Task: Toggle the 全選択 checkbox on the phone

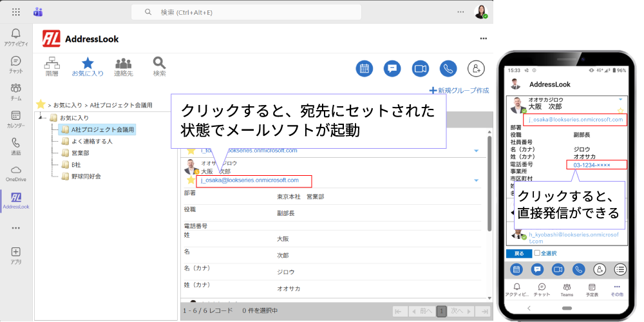Action: coord(538,253)
